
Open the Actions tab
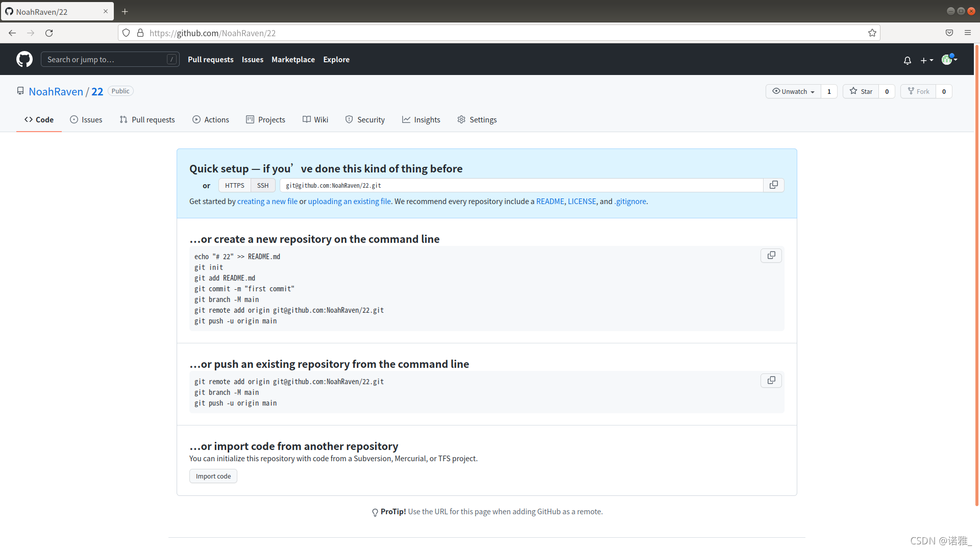point(210,119)
